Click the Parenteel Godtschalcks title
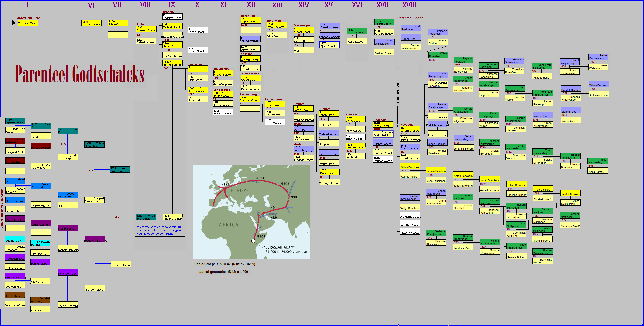The width and height of the screenshot is (644, 326). 80,74
